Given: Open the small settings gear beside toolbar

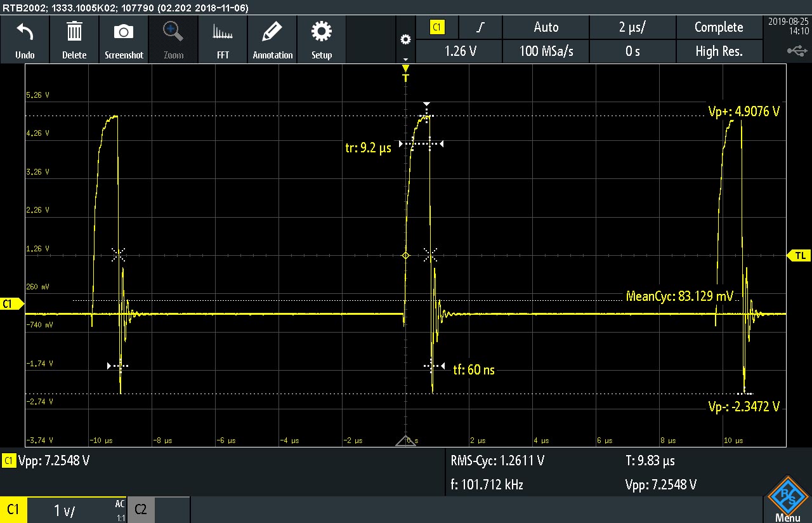Looking at the screenshot, I should tap(405, 39).
